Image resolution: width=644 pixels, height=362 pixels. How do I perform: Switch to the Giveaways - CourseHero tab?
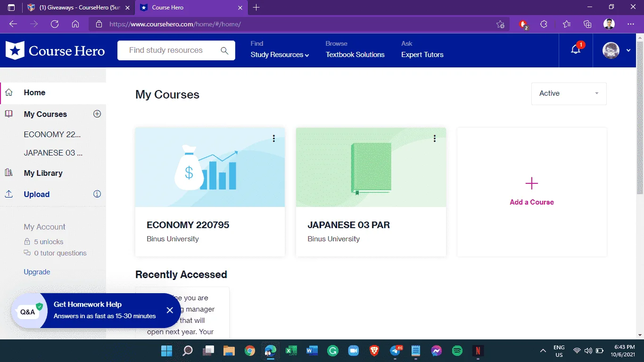[79, 8]
